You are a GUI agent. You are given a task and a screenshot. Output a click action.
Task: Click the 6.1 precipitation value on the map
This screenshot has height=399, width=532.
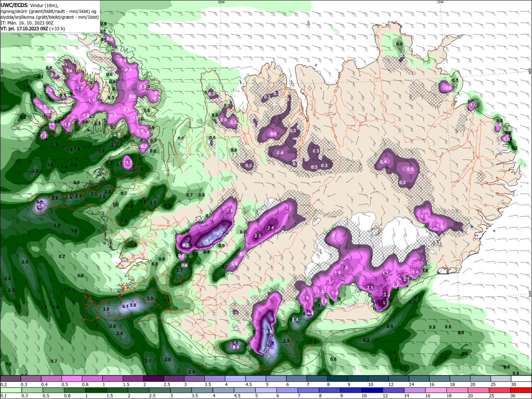[x=125, y=306]
